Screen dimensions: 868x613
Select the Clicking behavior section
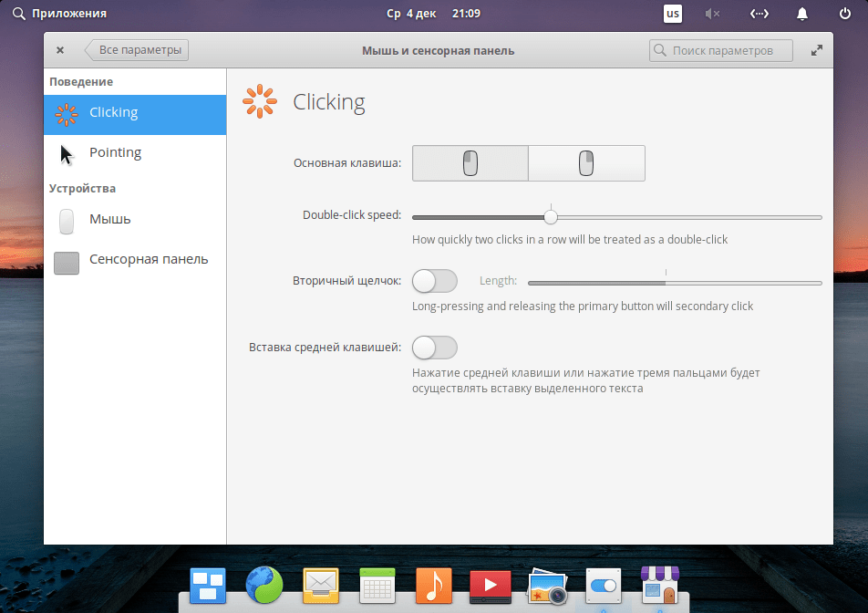click(135, 115)
